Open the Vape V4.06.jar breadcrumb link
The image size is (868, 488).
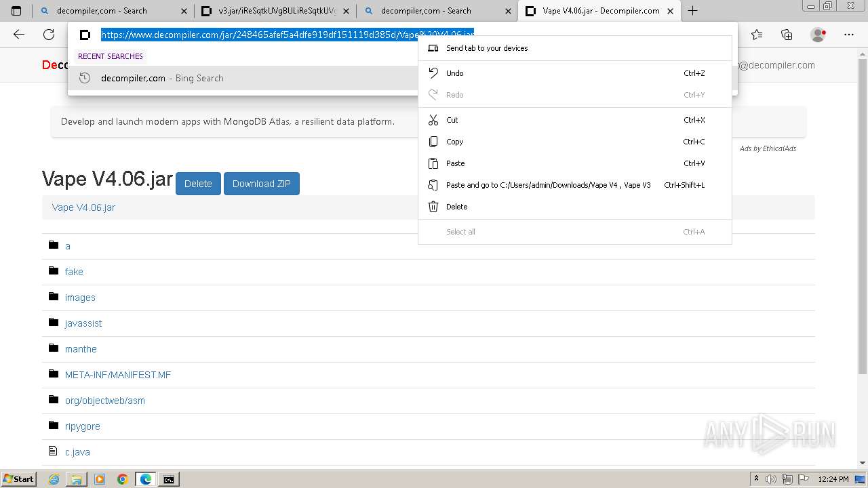point(83,207)
